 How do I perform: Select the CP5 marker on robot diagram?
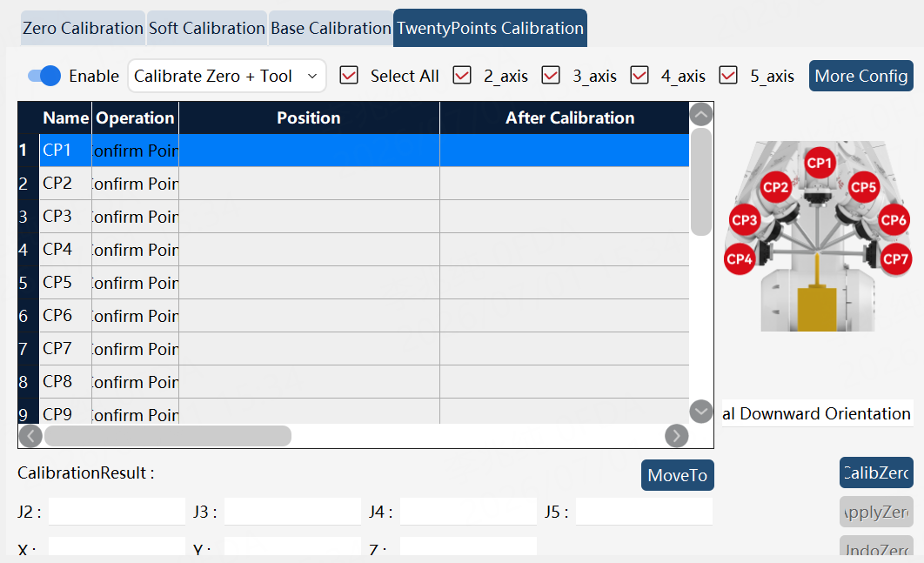[863, 187]
